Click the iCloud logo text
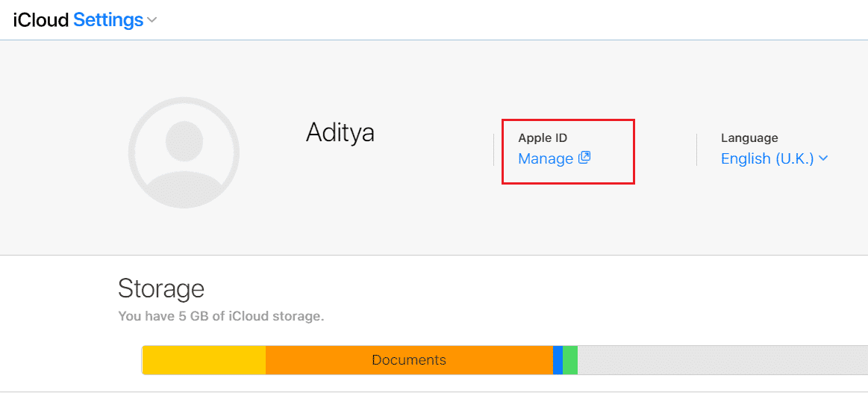The height and width of the screenshot is (402, 868). [42, 20]
